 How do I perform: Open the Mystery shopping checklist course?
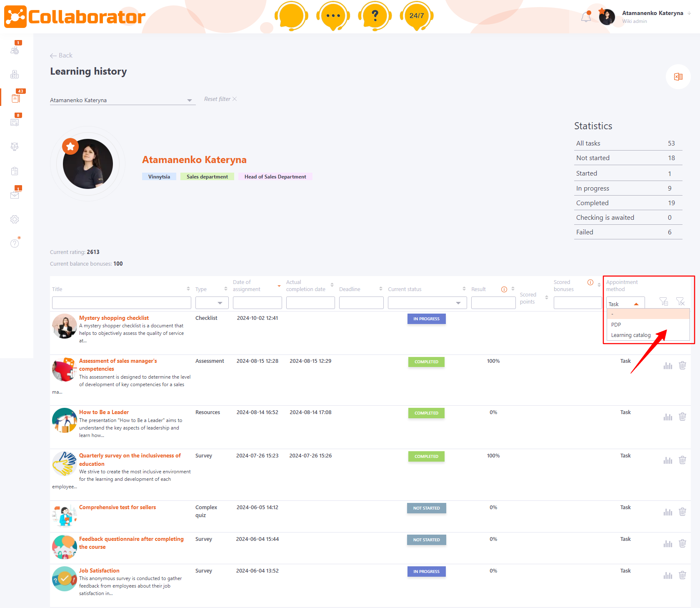tap(113, 318)
